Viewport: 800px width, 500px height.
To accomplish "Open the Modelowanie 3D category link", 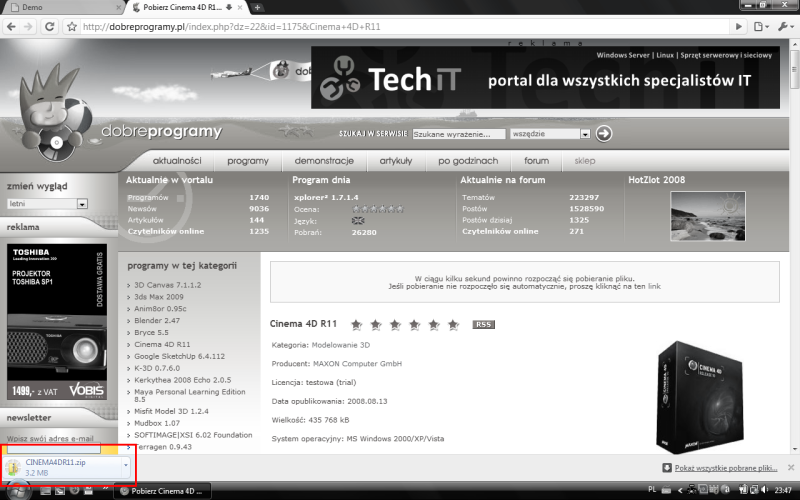I will (340, 345).
